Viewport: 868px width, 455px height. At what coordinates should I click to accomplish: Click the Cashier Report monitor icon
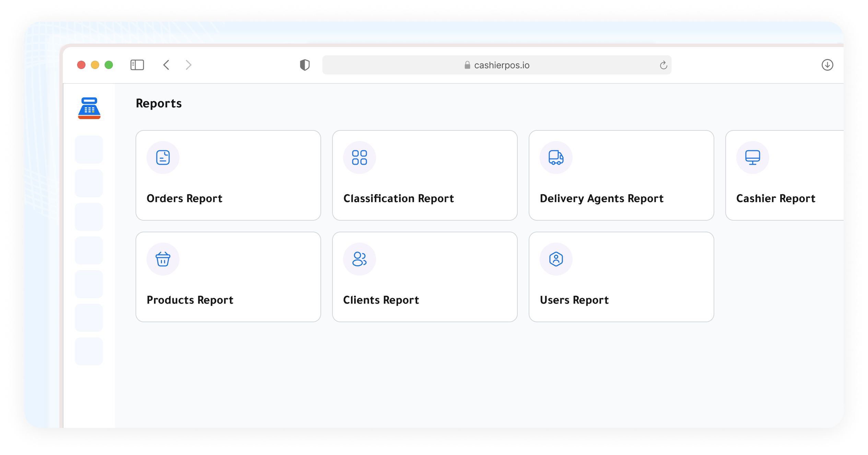click(753, 157)
